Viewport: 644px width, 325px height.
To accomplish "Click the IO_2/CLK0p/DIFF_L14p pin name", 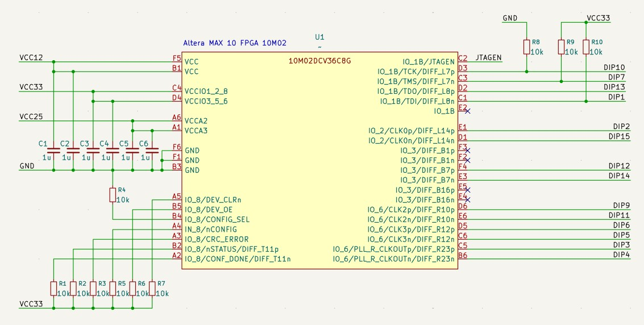I will (x=412, y=131).
